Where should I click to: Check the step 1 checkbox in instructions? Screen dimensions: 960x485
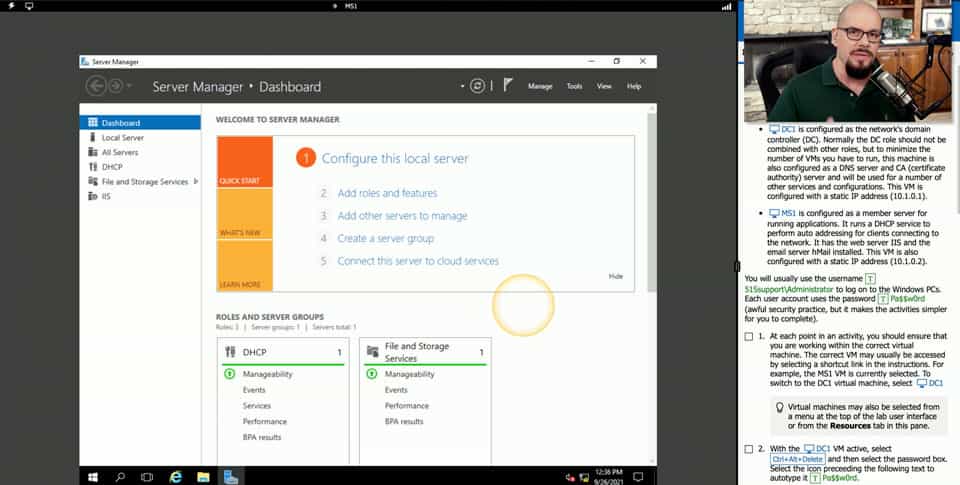(750, 337)
